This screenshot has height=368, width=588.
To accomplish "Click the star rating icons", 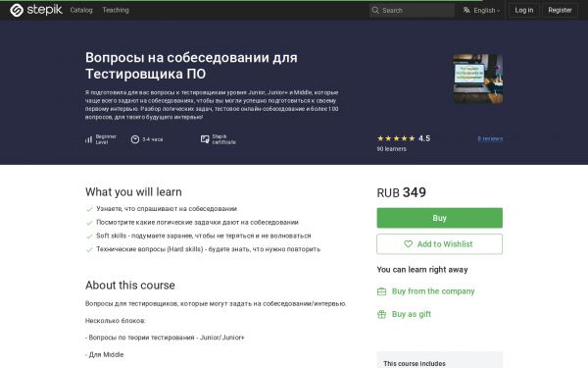I will tap(396, 138).
